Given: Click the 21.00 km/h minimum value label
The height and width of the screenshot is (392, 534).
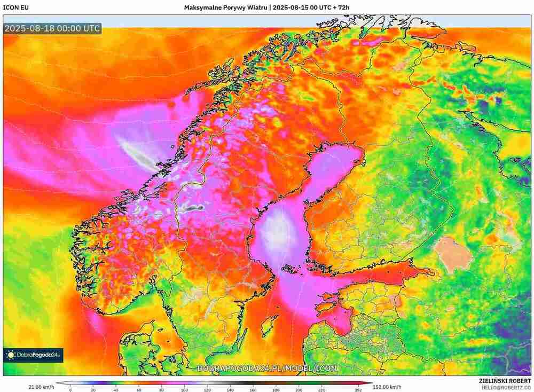Looking at the screenshot, I should (x=41, y=387).
